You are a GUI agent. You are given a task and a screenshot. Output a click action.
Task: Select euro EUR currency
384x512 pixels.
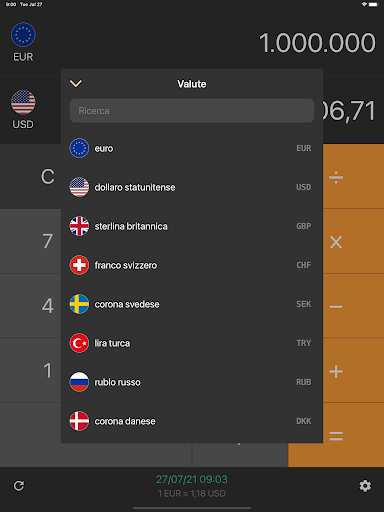click(192, 148)
